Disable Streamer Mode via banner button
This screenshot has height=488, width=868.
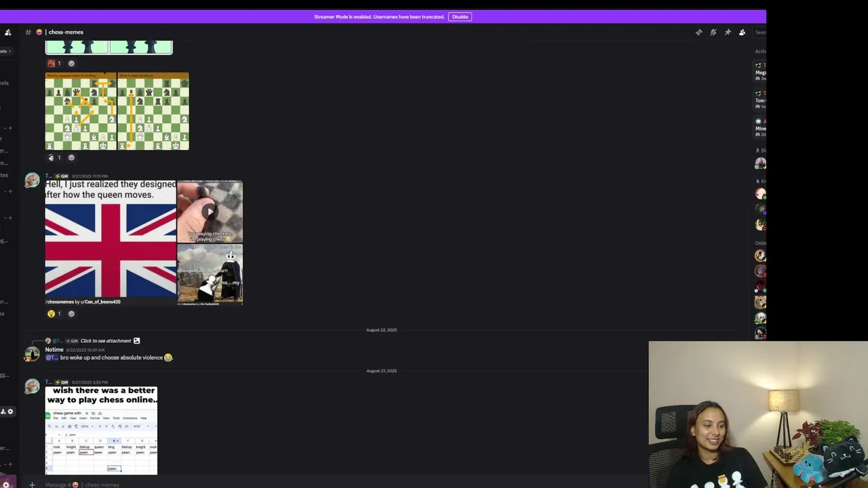(460, 16)
